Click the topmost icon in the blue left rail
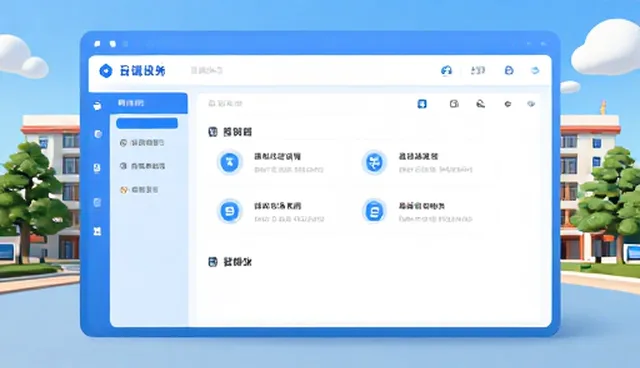The image size is (640, 368). click(97, 106)
